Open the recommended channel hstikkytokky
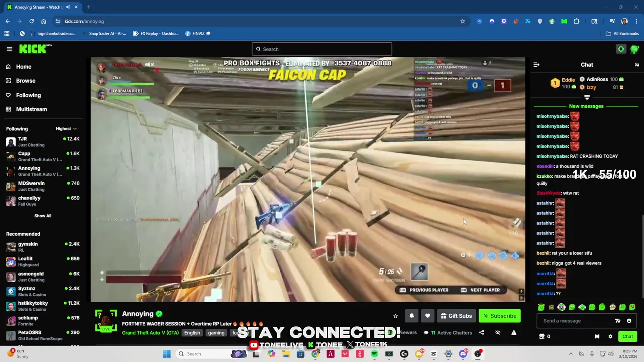This screenshot has height=362, width=644. point(43,306)
